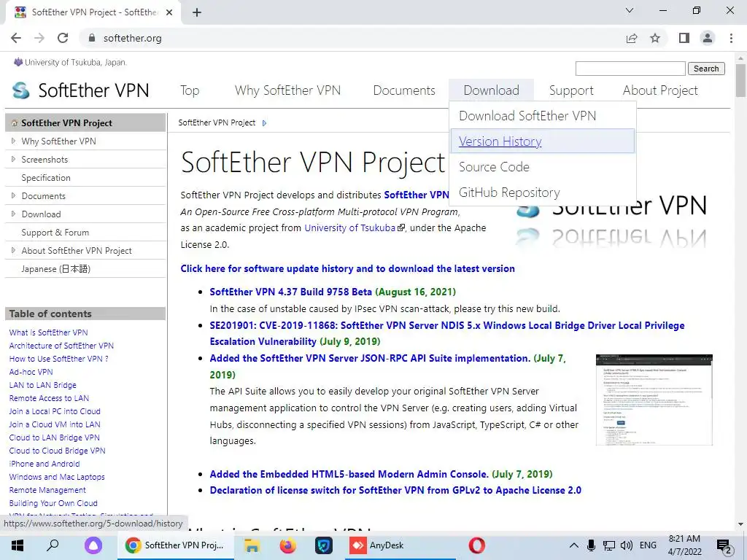Open Support & Forum sidebar link
747x560 pixels.
click(x=55, y=233)
